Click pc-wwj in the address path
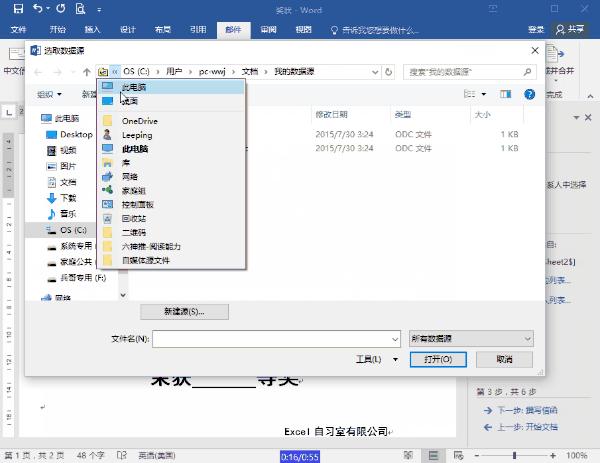This screenshot has height=463, width=600. (212, 72)
